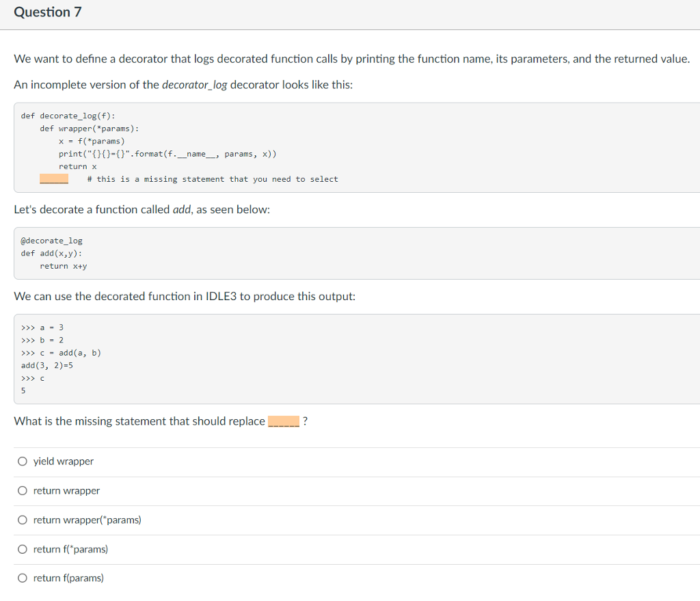
Task: Click the print format statement line
Action: [x=167, y=154]
